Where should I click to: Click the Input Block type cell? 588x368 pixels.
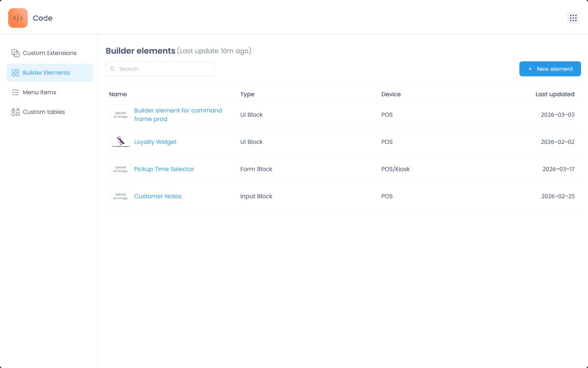coord(256,196)
